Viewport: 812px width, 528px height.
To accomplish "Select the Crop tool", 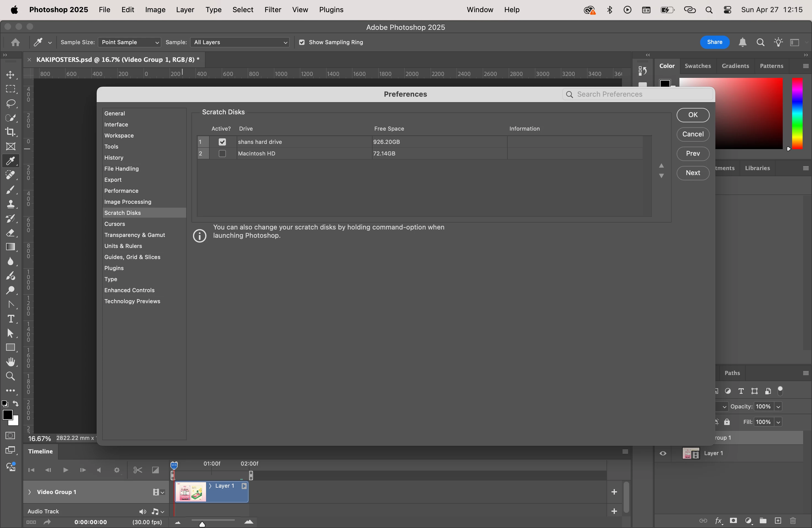I will click(x=10, y=132).
